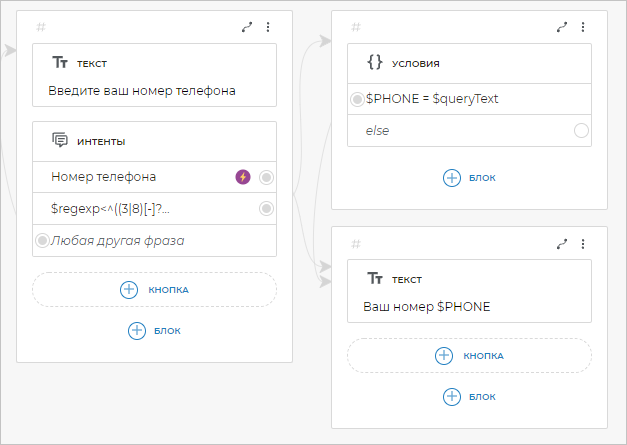Open three-dot menu of the Ваш номер block

click(x=583, y=243)
